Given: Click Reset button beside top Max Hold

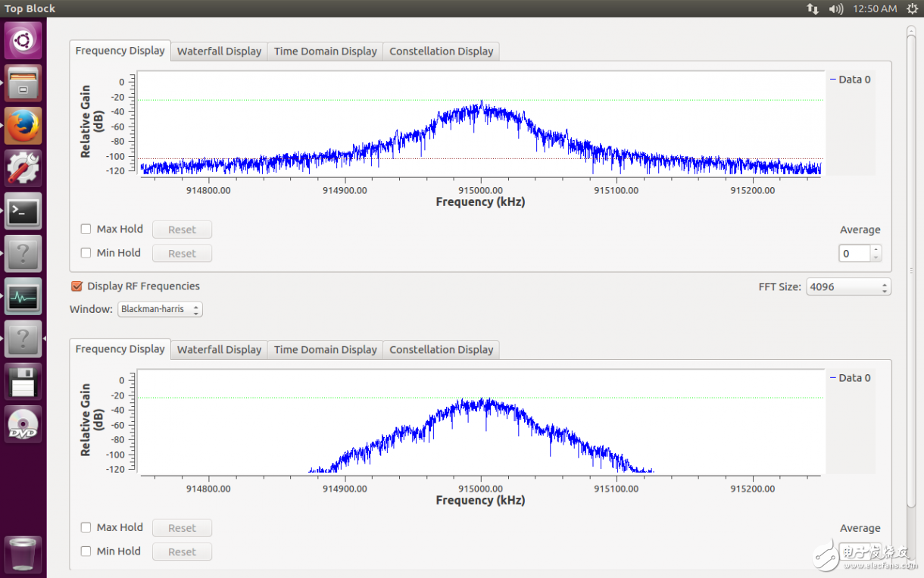Looking at the screenshot, I should coord(182,230).
